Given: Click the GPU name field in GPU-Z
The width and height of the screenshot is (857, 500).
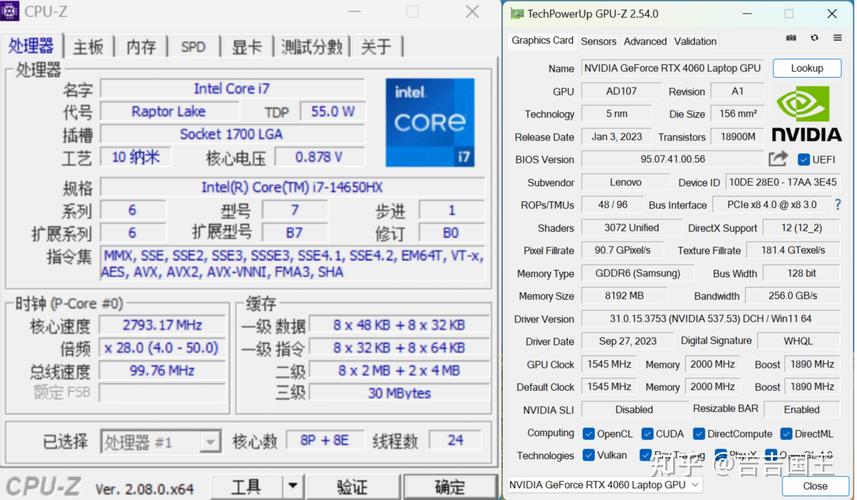Looking at the screenshot, I should pyautogui.click(x=673, y=68).
